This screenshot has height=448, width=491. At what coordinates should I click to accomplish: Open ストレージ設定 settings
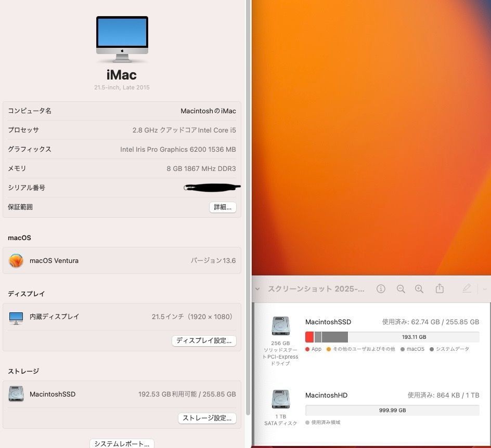click(x=208, y=418)
